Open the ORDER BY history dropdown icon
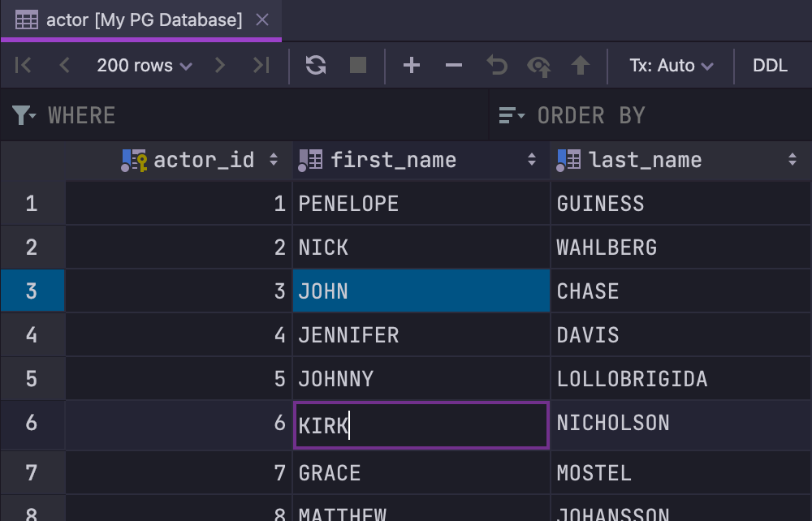The height and width of the screenshot is (521, 812). coord(512,116)
